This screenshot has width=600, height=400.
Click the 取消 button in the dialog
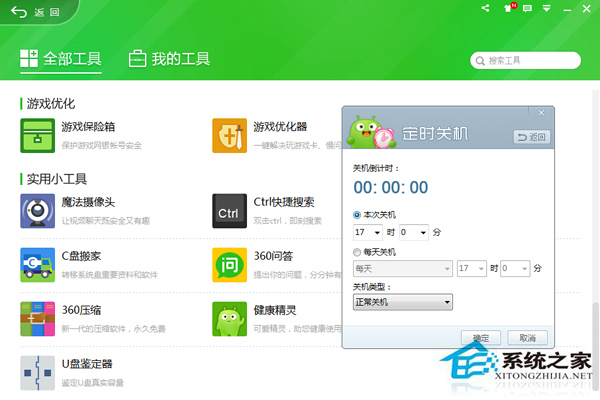point(527,338)
